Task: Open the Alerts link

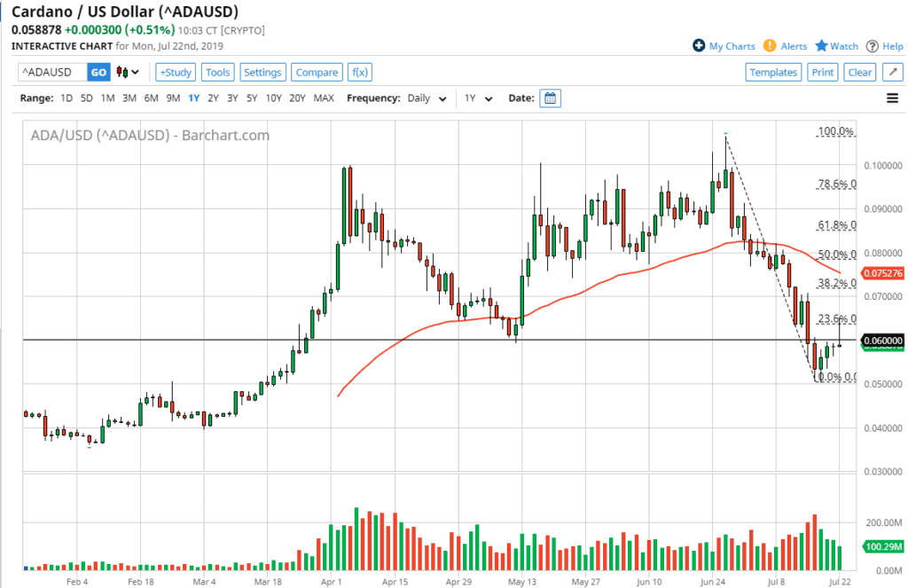Action: click(794, 46)
